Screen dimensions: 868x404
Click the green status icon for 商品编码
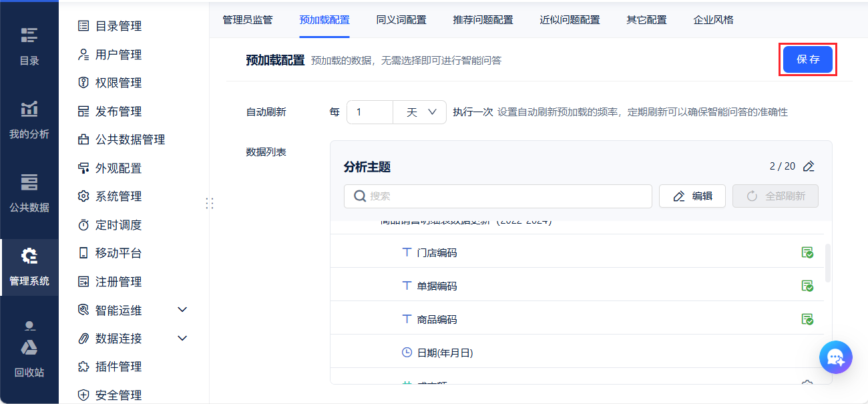[x=807, y=319]
